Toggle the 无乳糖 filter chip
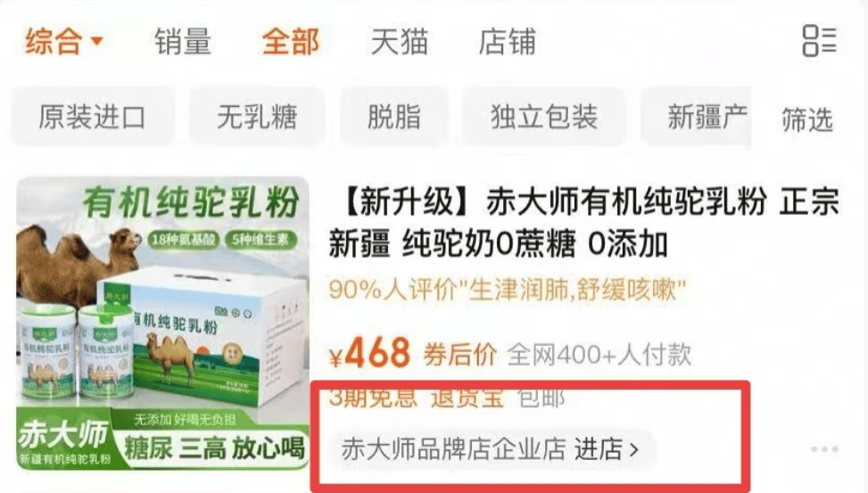 (257, 117)
